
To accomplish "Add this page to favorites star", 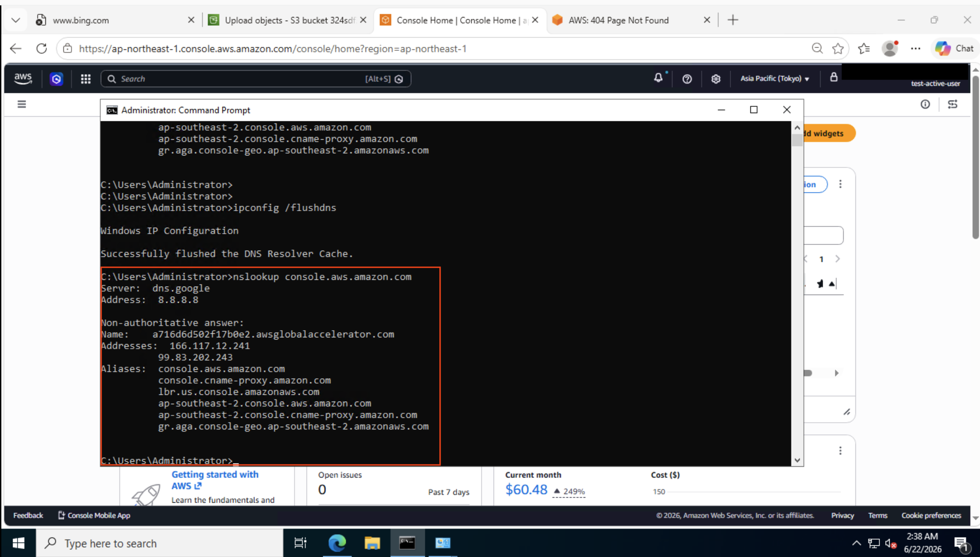I will (837, 49).
